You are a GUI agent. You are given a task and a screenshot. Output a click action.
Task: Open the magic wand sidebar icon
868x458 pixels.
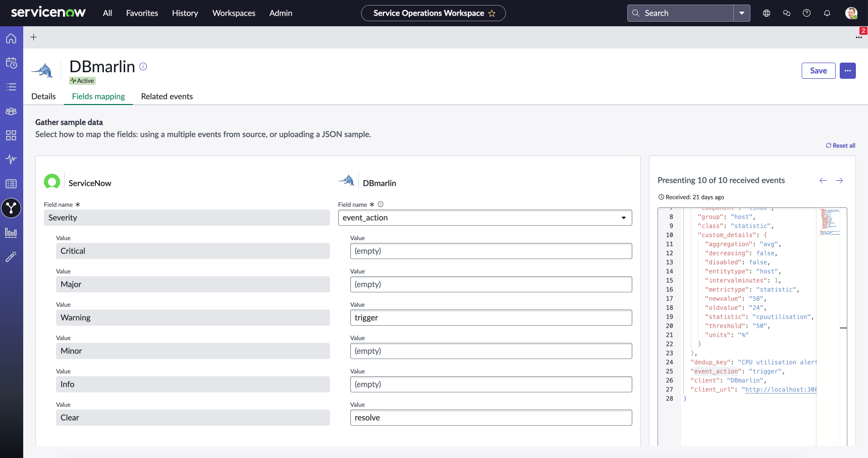[x=11, y=257]
